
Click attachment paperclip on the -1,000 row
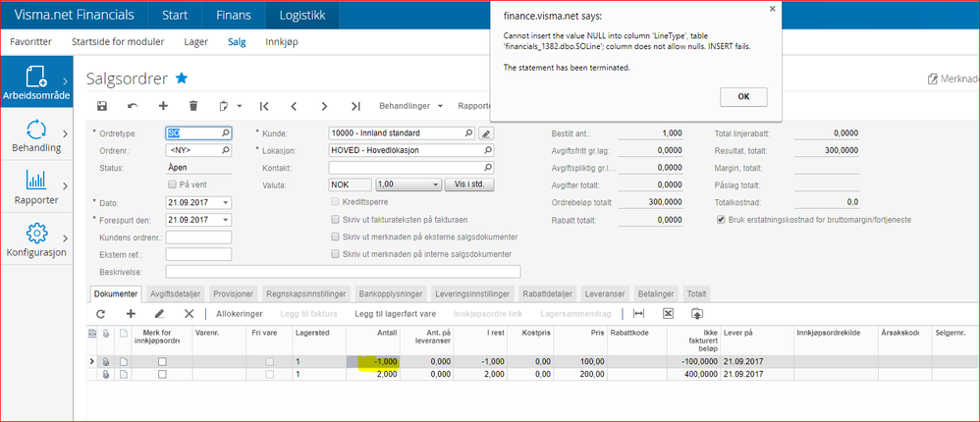point(106,361)
